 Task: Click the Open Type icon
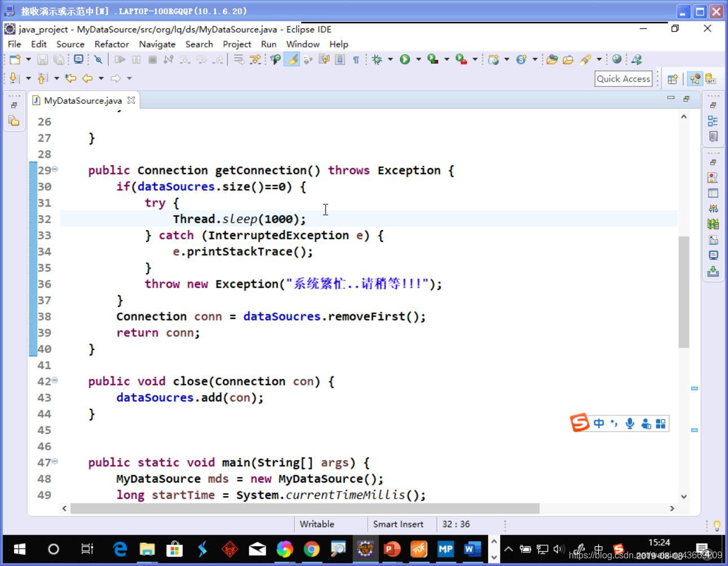pyautogui.click(x=552, y=59)
